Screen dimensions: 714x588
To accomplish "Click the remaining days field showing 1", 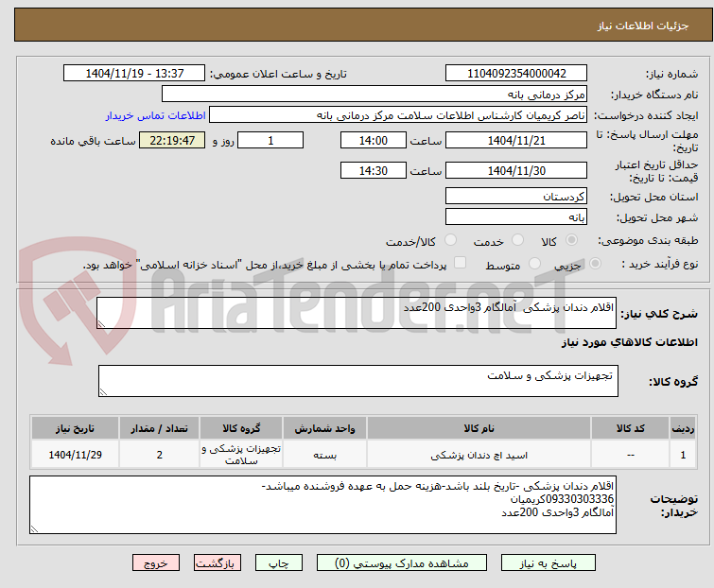I will tap(270, 140).
